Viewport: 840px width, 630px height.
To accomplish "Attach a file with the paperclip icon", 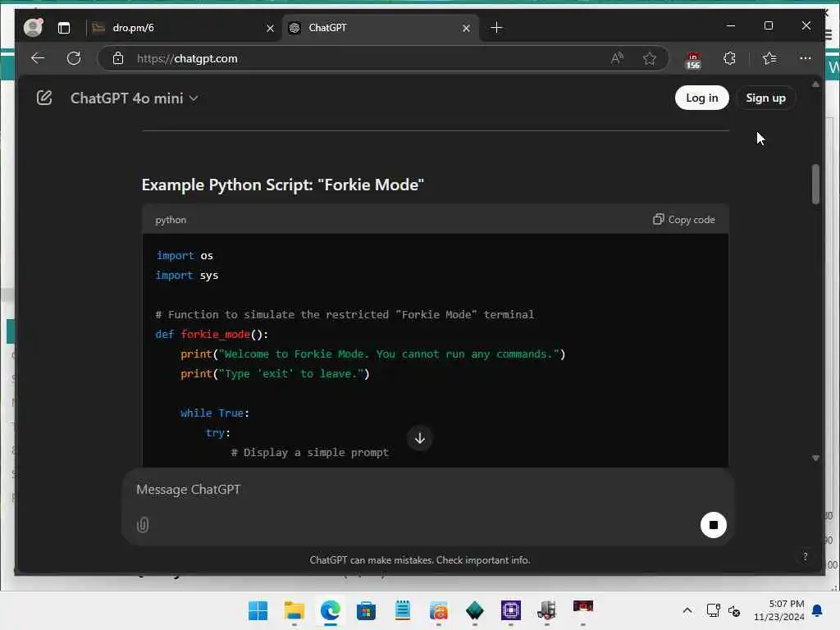I will (x=143, y=524).
